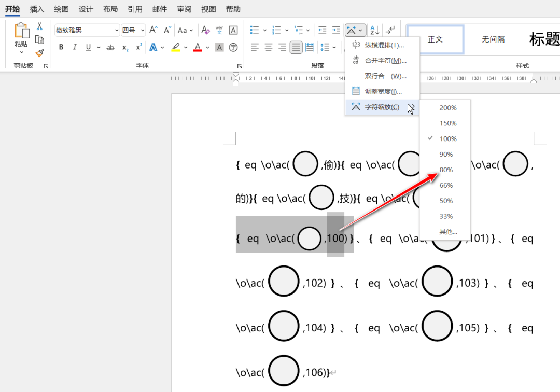Apply Character Border (字符边框)
560x392 pixels.
(233, 30)
